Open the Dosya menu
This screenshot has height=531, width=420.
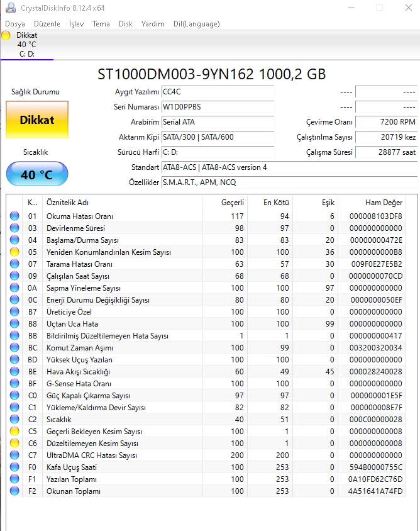point(15,24)
